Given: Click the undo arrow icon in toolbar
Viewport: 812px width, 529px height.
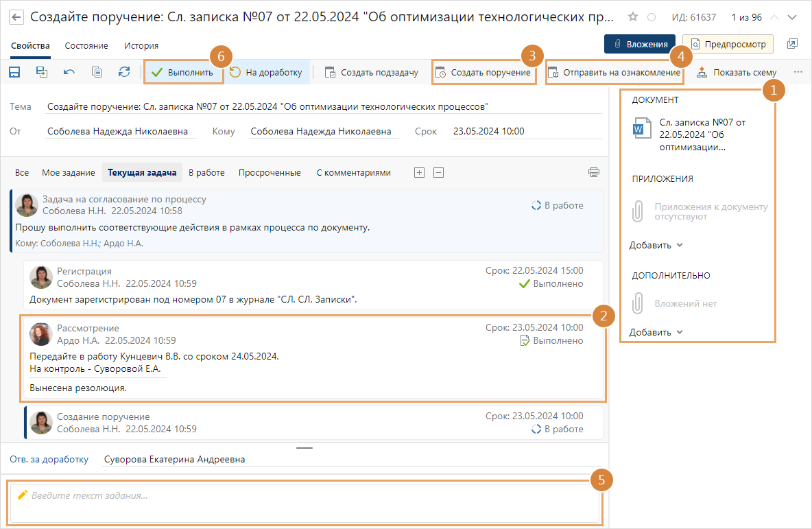Looking at the screenshot, I should tap(69, 72).
